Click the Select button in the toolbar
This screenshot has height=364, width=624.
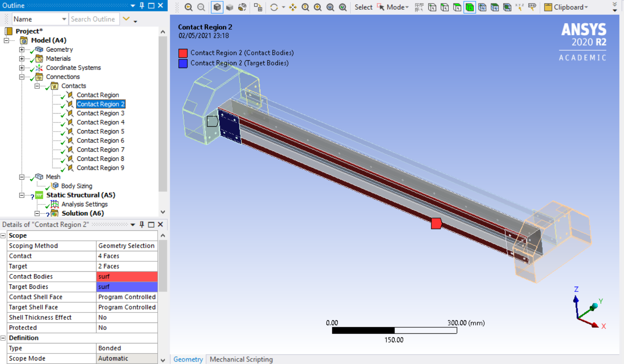point(364,7)
